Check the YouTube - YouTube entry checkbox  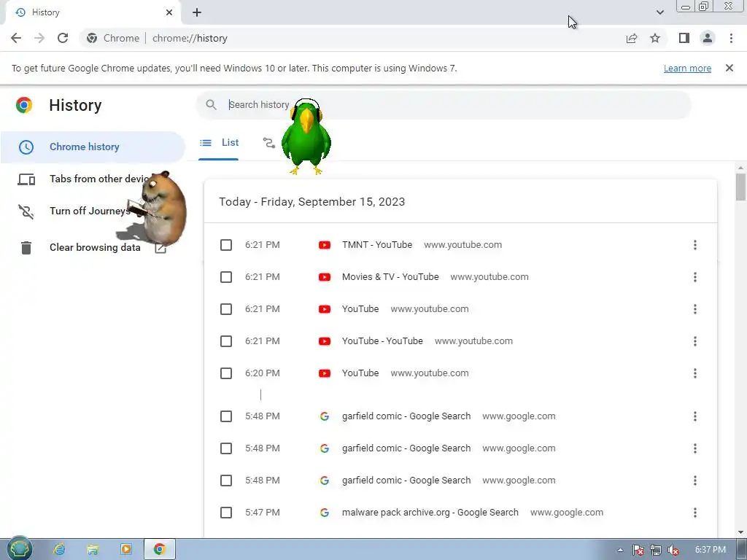[226, 341]
